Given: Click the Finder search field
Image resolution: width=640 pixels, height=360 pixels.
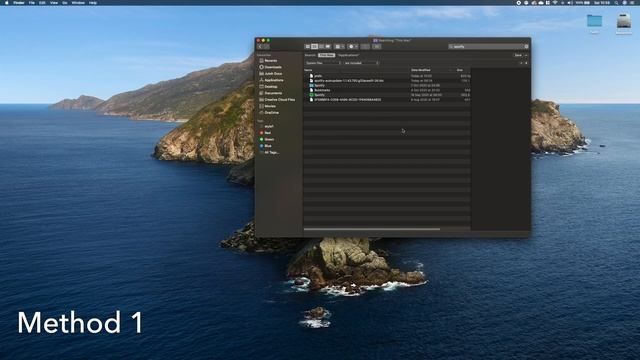Looking at the screenshot, I should click(x=488, y=47).
